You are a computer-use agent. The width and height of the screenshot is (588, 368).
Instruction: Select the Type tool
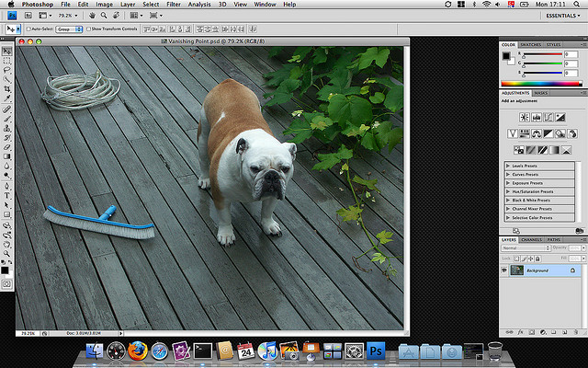[x=6, y=196]
